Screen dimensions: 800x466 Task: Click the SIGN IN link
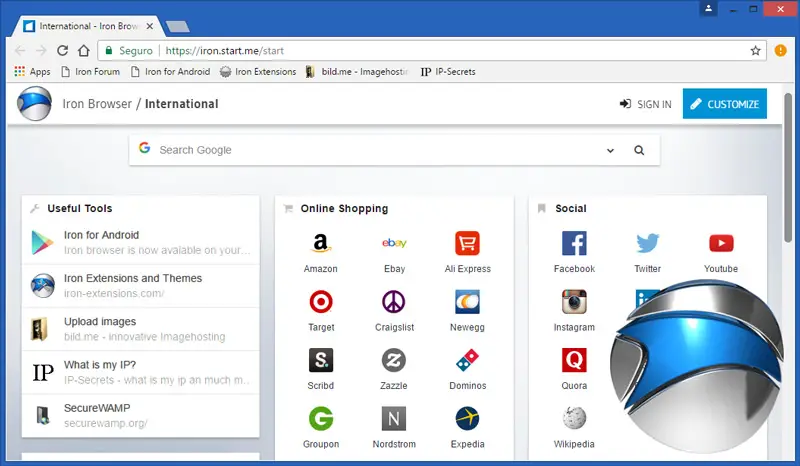pos(645,104)
